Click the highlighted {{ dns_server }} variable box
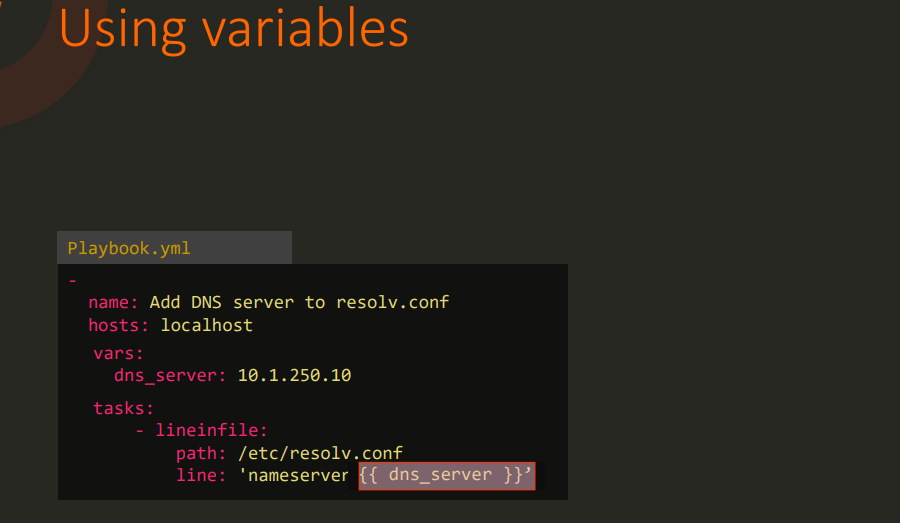 tap(447, 475)
